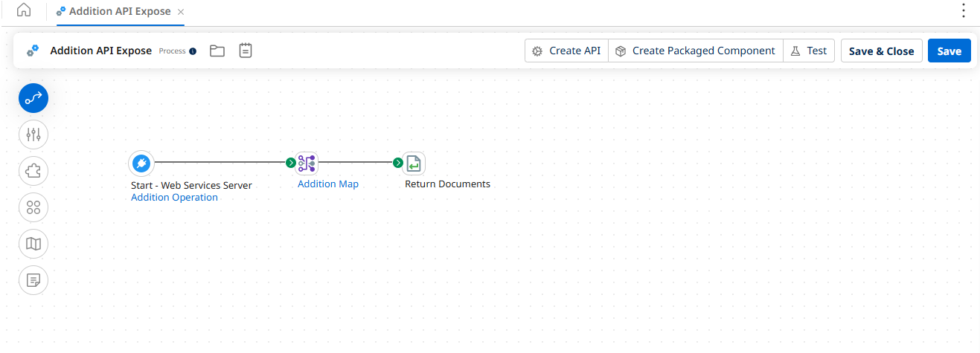The width and height of the screenshot is (980, 353).
Task: Close the Addition API Expose tab
Action: [x=181, y=12]
